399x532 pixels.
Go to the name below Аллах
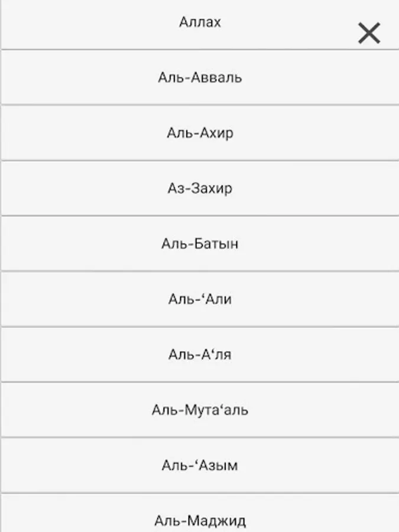pyautogui.click(x=200, y=77)
